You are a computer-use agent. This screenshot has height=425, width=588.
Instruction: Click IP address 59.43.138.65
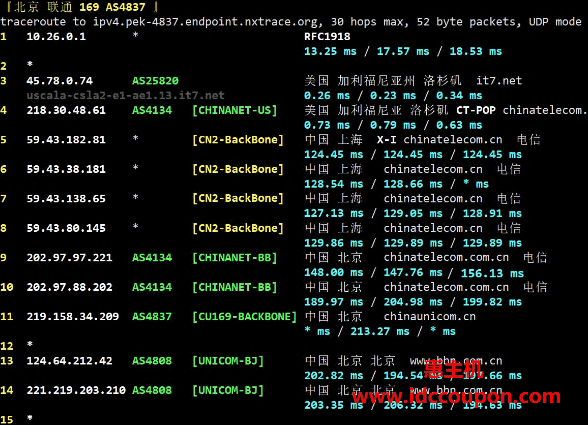tap(66, 198)
